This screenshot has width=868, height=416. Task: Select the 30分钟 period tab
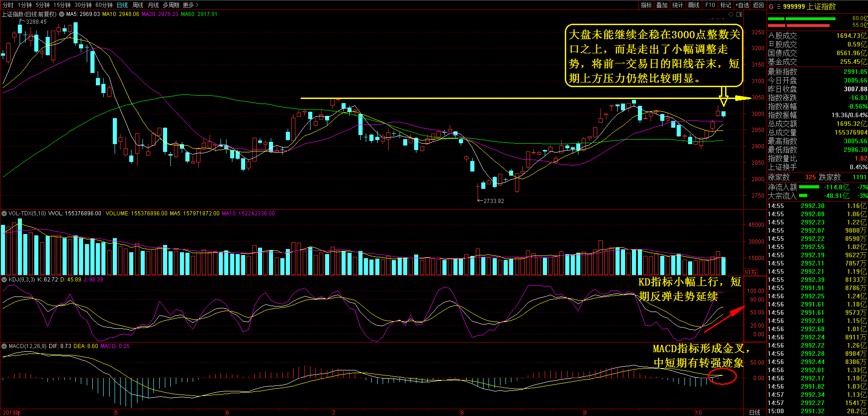[x=83, y=5]
